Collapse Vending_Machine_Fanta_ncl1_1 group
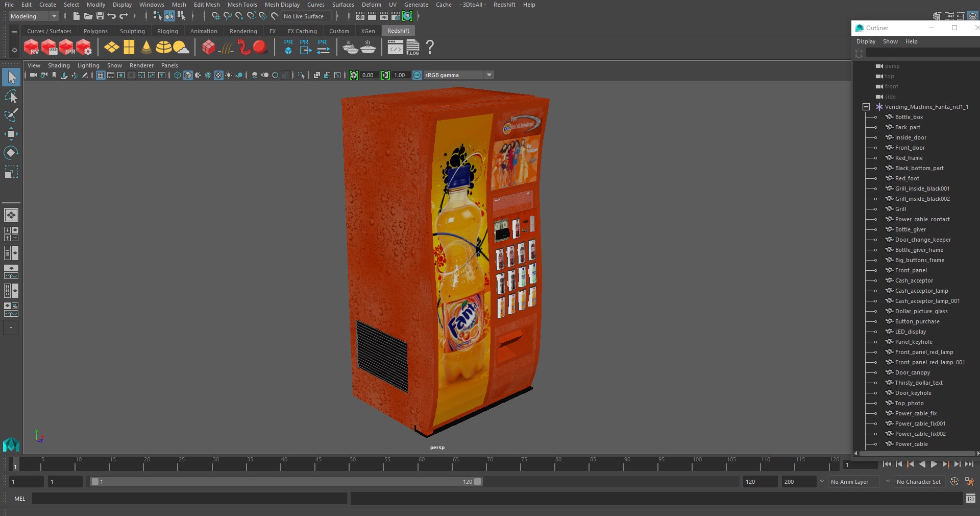The height and width of the screenshot is (516, 980). point(866,107)
